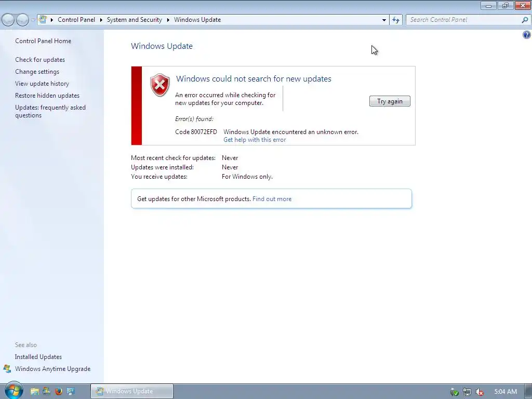Click the muted volume tray icon

(x=480, y=392)
